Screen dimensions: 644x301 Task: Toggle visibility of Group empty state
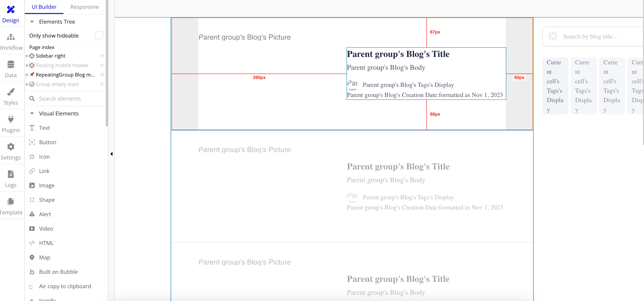tap(102, 85)
